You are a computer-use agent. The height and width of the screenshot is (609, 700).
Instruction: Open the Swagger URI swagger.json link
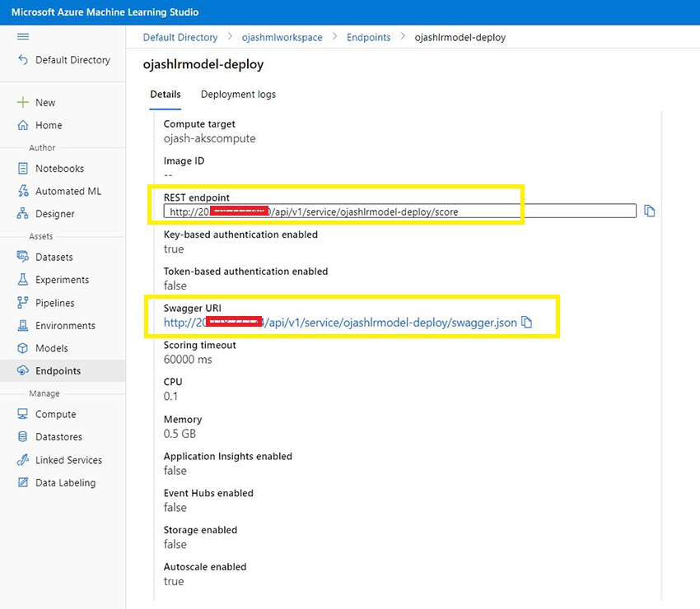coord(340,322)
